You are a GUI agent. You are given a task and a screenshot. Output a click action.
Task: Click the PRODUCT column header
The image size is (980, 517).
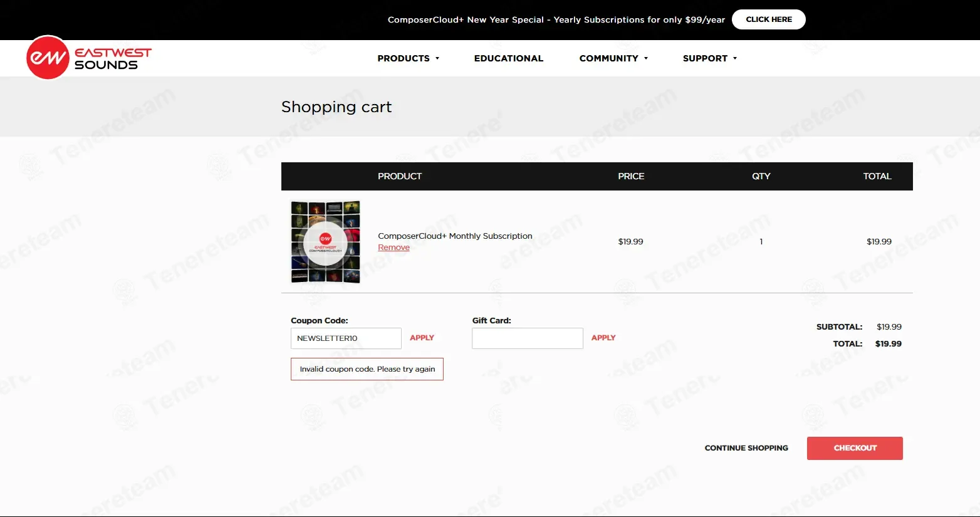point(400,176)
